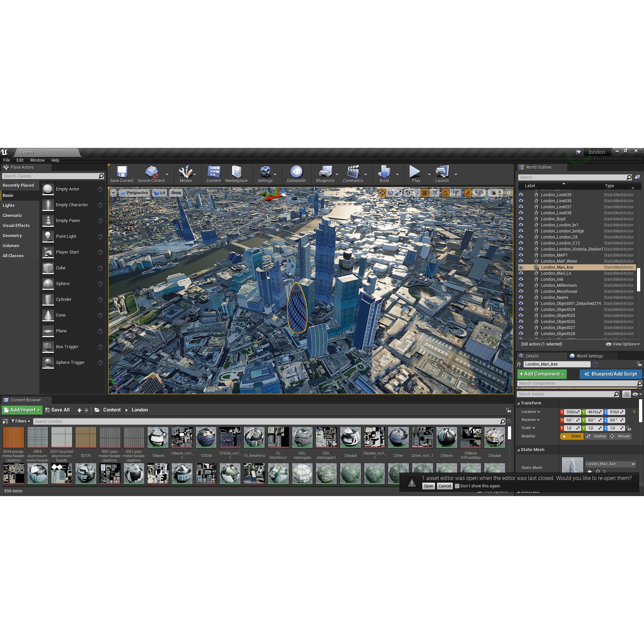Build the lighting with the Build icon
644x644 pixels.
click(384, 174)
